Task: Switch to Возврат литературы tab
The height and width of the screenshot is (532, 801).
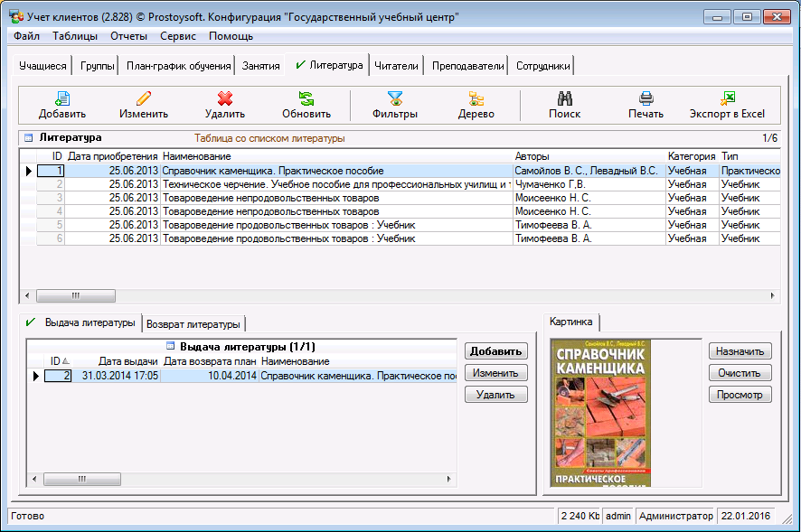Action: pos(193,324)
